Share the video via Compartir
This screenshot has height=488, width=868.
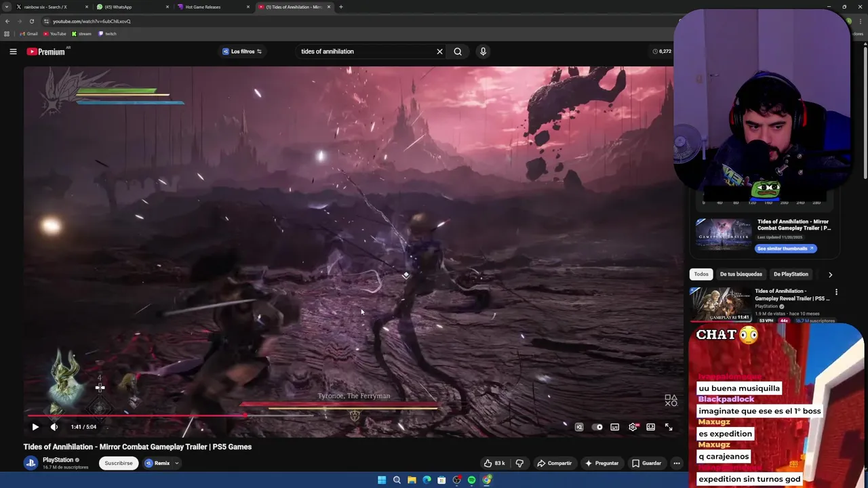point(554,463)
